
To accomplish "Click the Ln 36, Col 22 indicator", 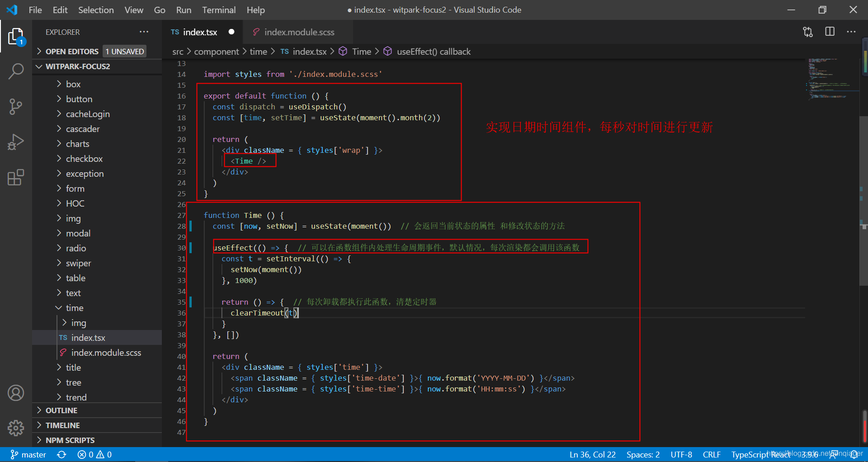I will [592, 454].
